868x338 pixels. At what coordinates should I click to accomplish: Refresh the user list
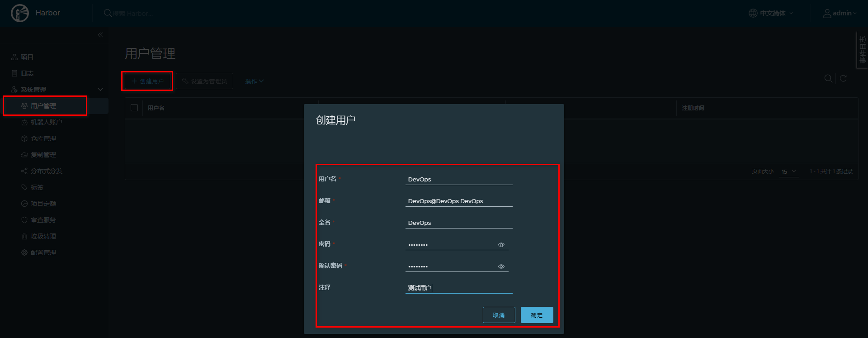(x=843, y=79)
